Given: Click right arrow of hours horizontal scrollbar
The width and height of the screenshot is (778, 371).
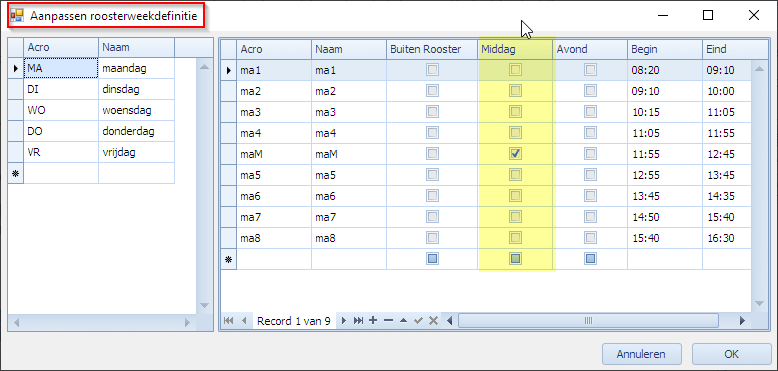Looking at the screenshot, I should click(742, 321).
